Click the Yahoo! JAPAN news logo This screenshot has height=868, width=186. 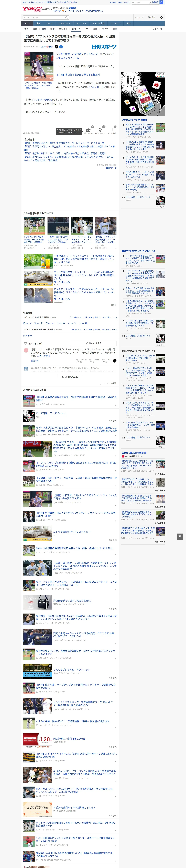coord(37,9)
